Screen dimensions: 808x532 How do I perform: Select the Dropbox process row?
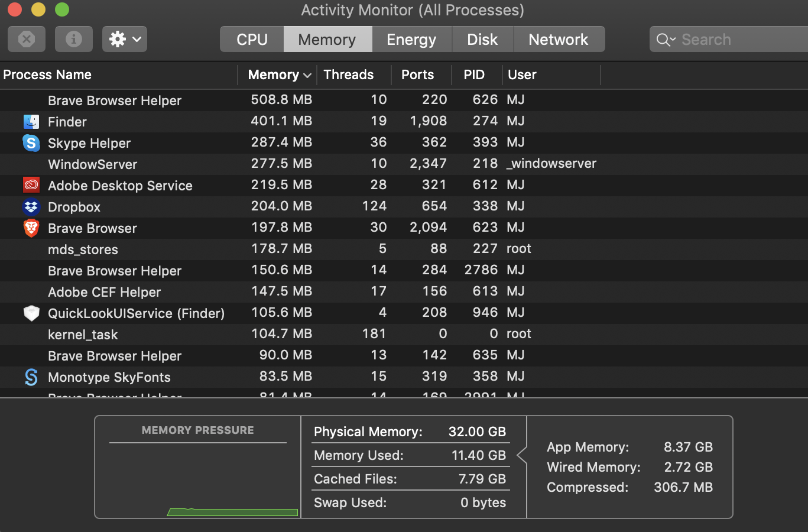pos(404,207)
